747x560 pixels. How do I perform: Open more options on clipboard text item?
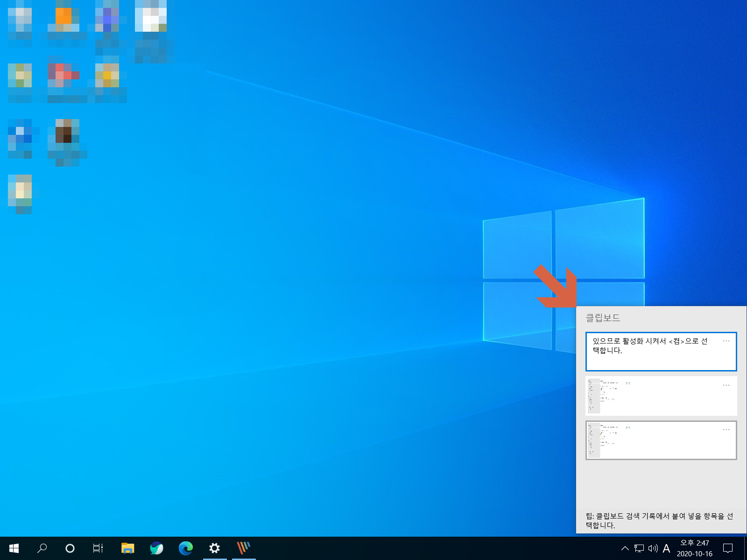point(726,341)
